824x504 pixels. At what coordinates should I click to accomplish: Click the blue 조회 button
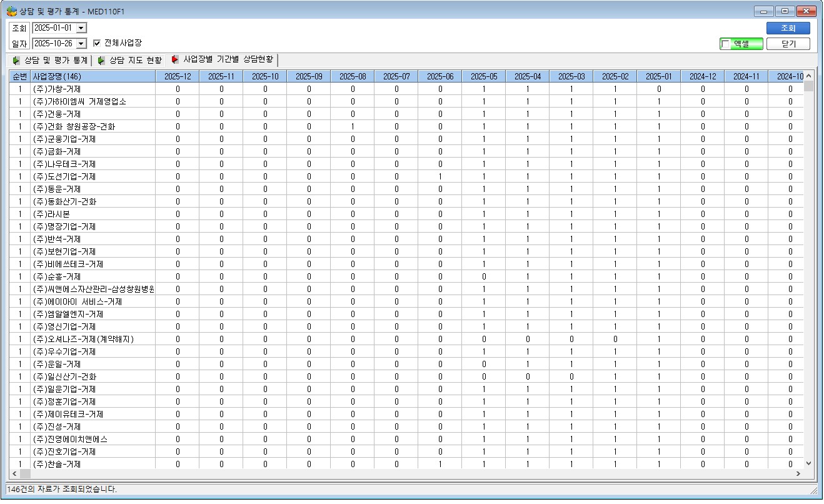tap(788, 28)
